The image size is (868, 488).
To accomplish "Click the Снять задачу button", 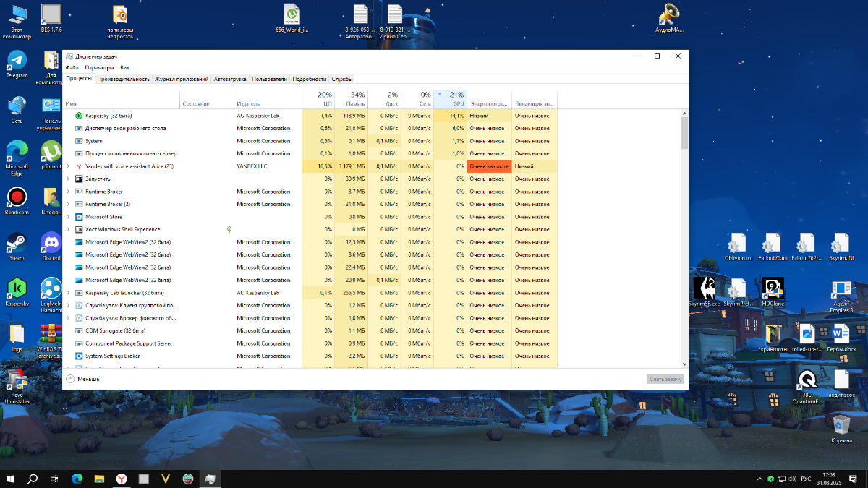I will (665, 379).
